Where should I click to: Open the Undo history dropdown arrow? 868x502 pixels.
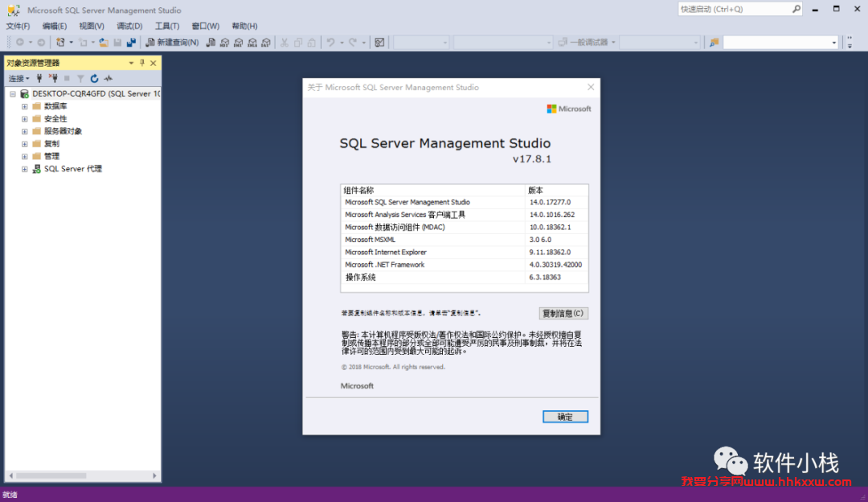tap(342, 42)
